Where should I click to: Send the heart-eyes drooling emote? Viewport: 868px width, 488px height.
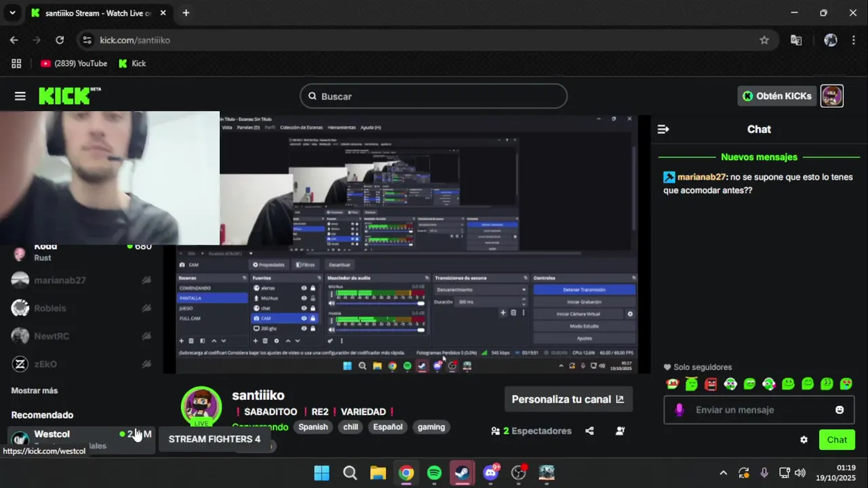[x=846, y=384]
